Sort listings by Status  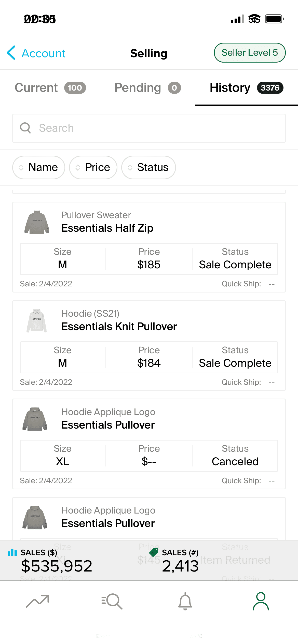(x=148, y=167)
